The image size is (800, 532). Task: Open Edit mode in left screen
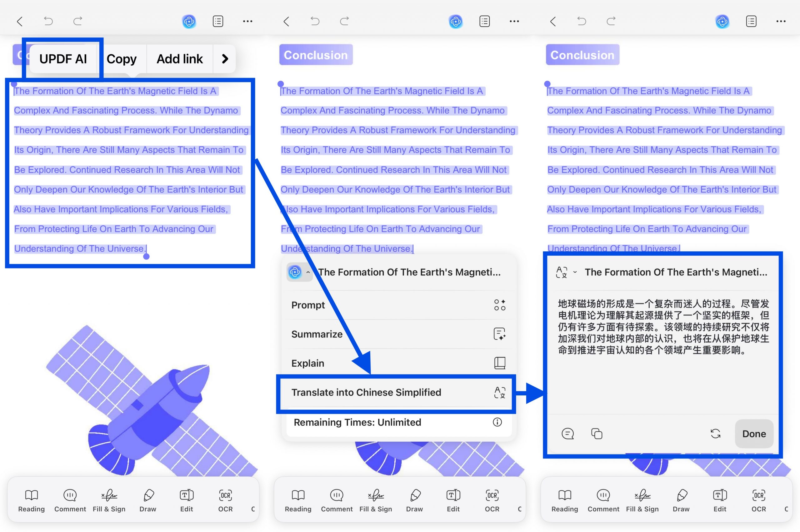[187, 500]
